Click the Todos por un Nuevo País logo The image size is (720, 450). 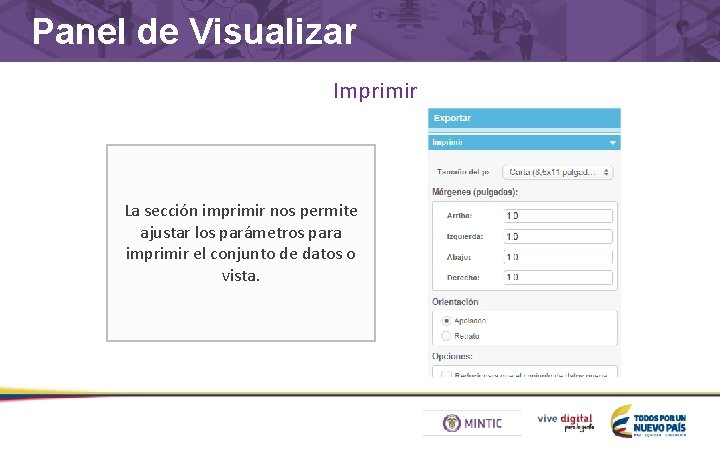pos(648,421)
